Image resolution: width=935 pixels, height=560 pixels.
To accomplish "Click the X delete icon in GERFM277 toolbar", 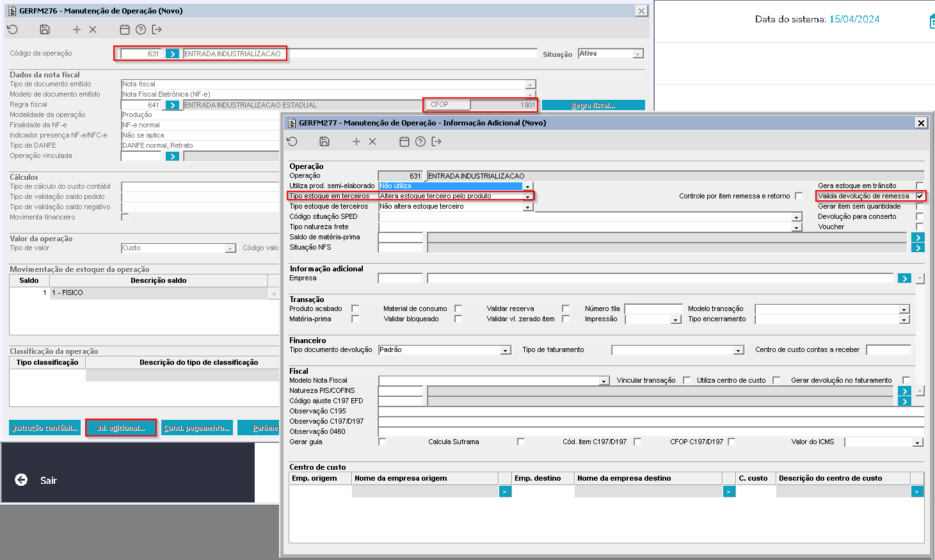I will click(372, 141).
